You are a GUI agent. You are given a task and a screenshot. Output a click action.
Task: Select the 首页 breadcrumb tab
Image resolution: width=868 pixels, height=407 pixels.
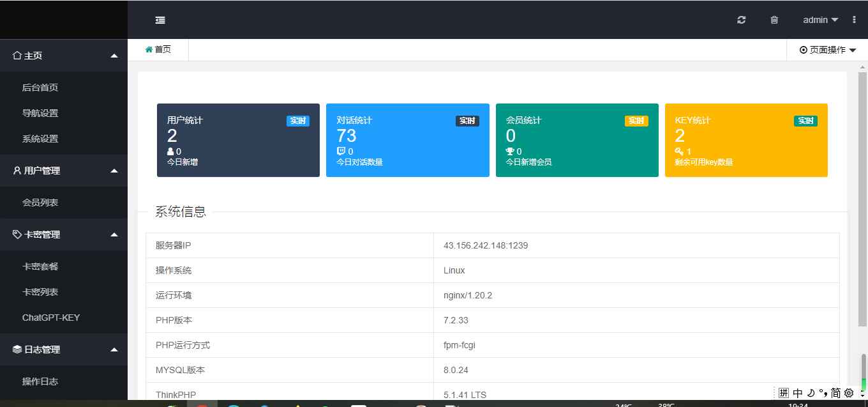coord(158,49)
